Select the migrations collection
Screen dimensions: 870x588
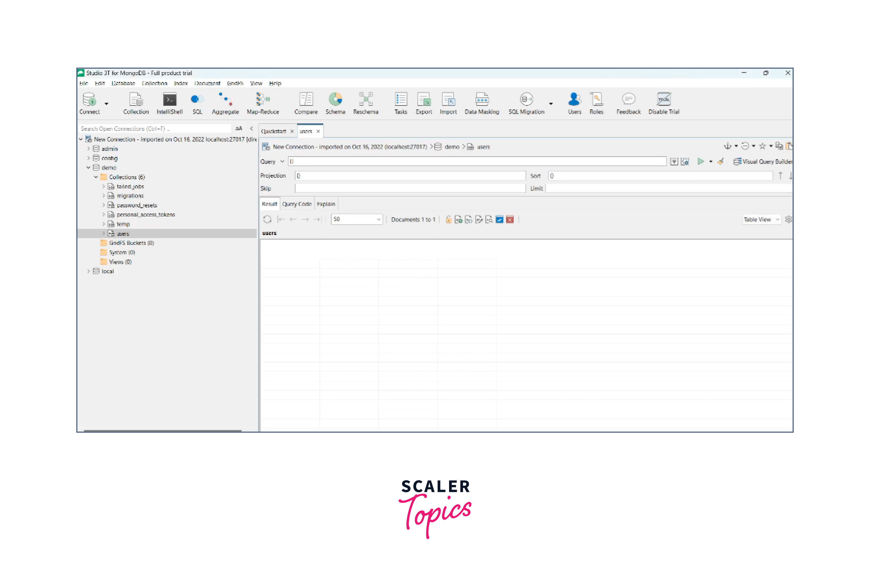pos(130,196)
